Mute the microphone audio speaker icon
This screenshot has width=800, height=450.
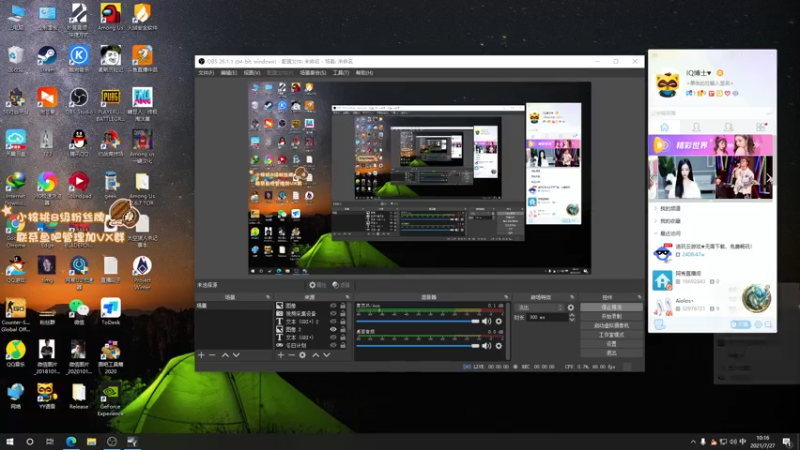point(486,321)
